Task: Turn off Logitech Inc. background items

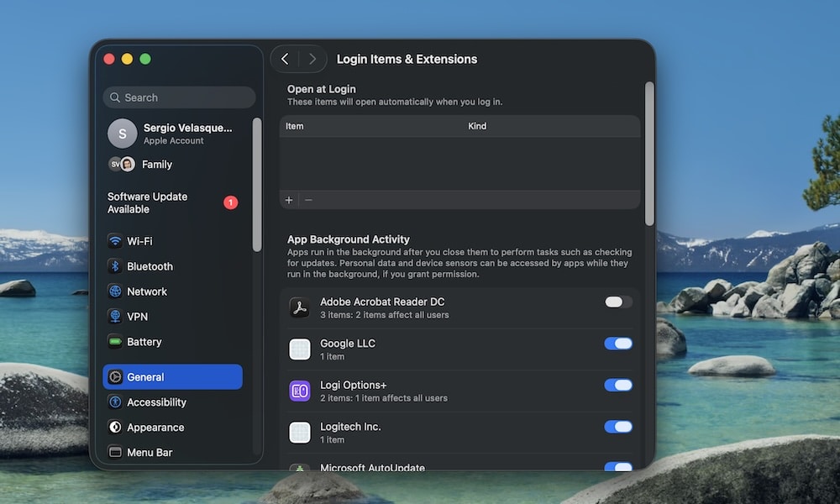Action: [619, 427]
